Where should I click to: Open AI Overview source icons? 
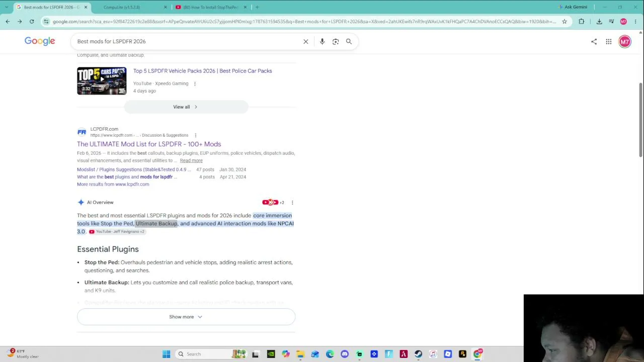point(273,203)
